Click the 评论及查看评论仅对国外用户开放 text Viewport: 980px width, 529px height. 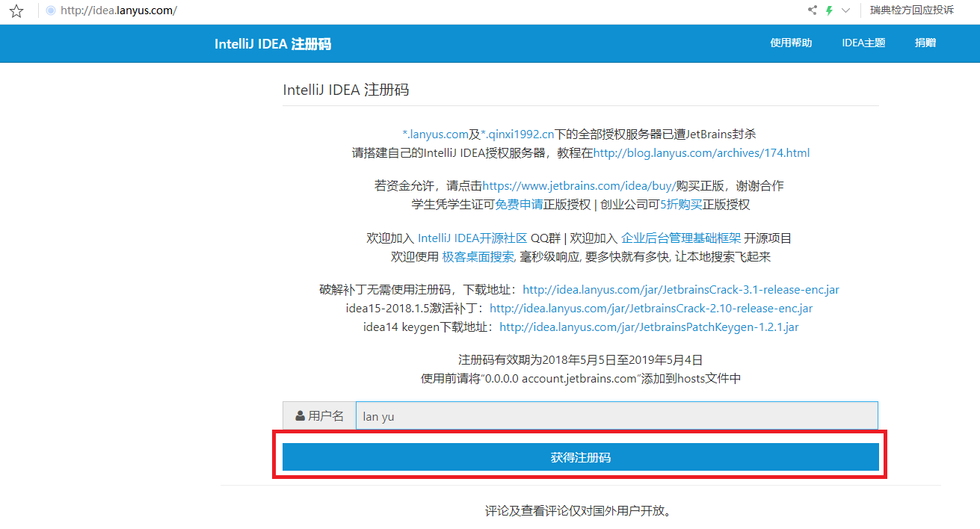[x=581, y=513]
